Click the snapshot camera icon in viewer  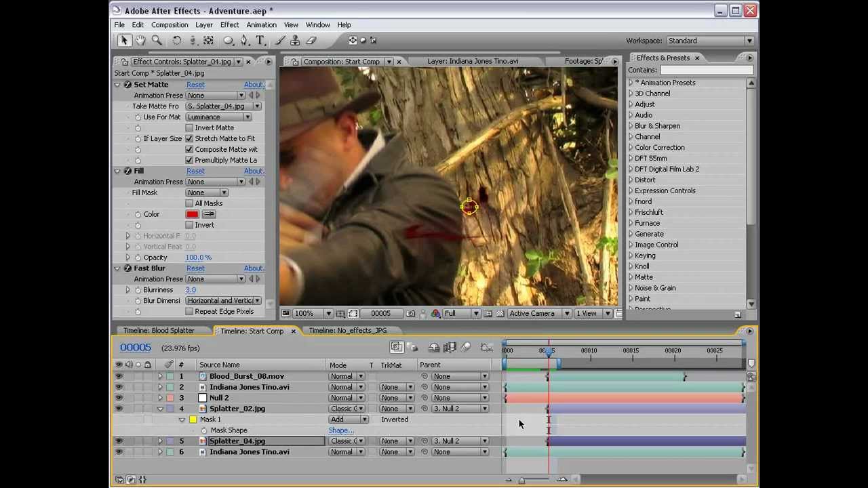[411, 314]
